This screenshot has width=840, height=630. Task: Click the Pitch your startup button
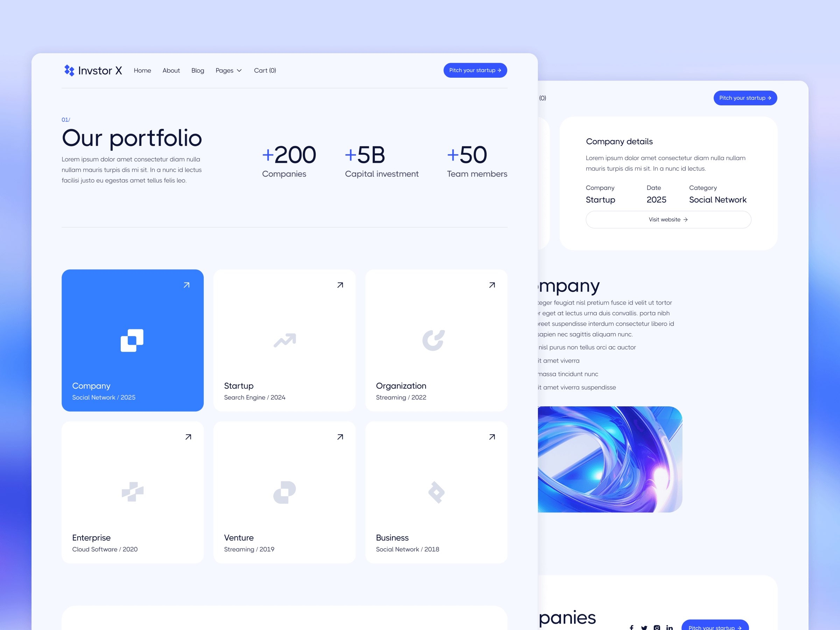coord(474,70)
